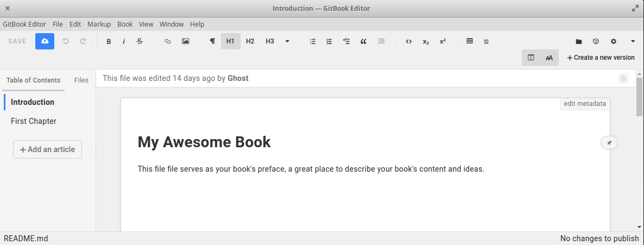Toggle strikethrough formatting
Screen dimensions: 644x245
coord(140,41)
